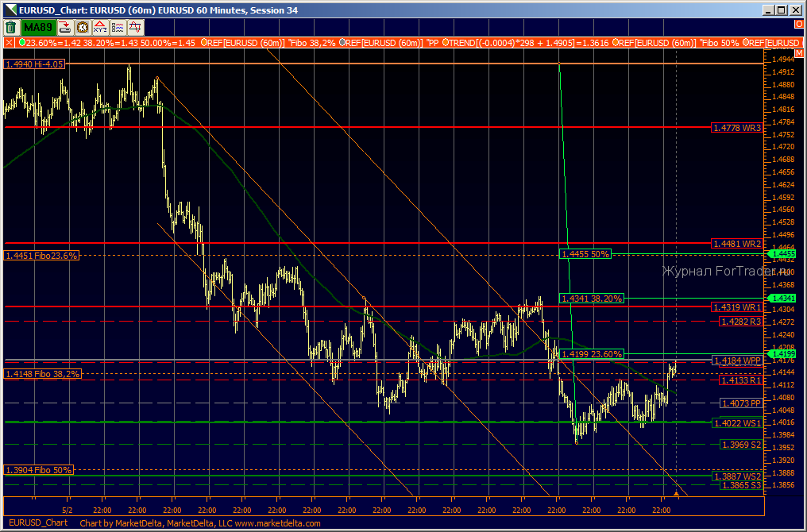Minimize the EURUSD_Chart window
This screenshot has width=807, height=532.
(x=770, y=10)
